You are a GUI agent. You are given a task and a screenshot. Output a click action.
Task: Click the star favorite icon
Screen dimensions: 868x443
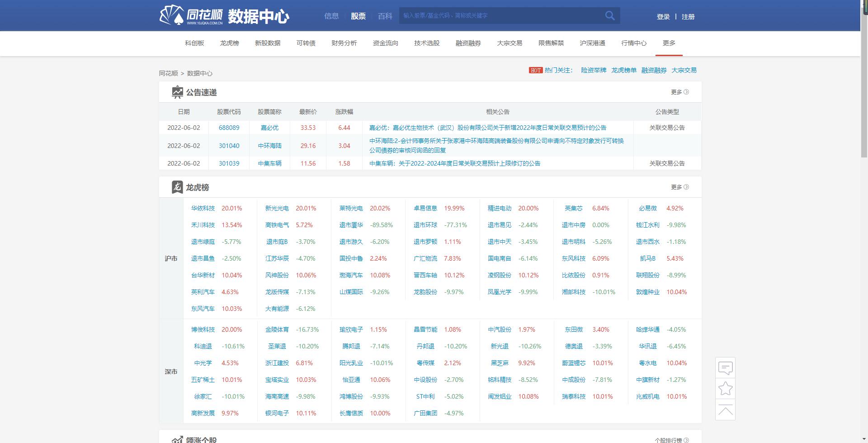(x=726, y=388)
